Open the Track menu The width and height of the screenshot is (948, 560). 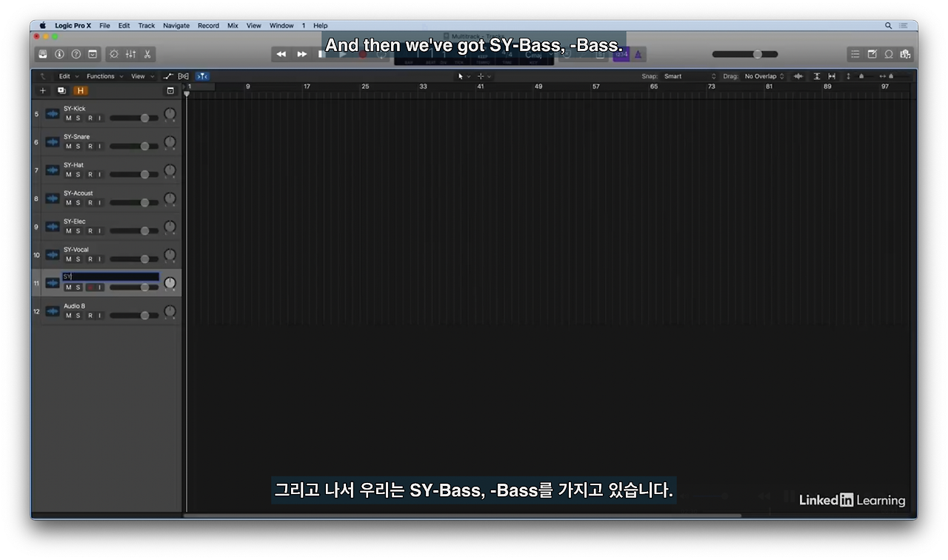147,25
